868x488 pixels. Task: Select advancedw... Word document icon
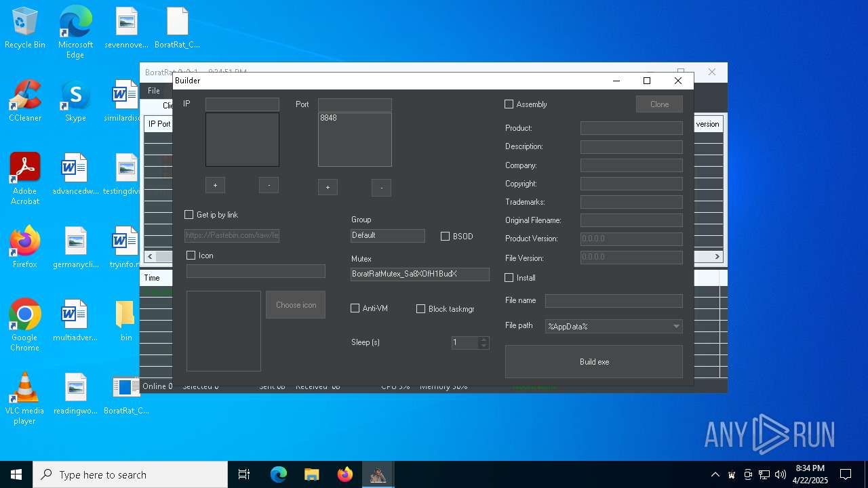(x=75, y=175)
